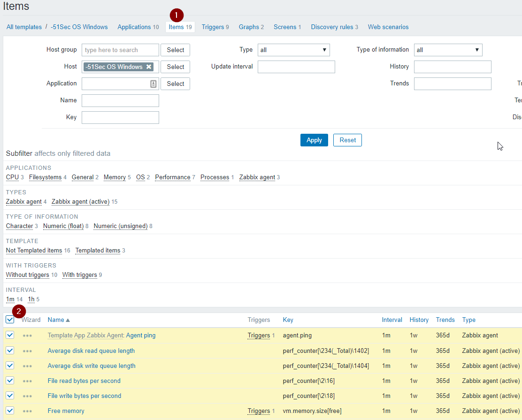
Task: Filter subfilter by Performance application
Action: pyautogui.click(x=173, y=177)
